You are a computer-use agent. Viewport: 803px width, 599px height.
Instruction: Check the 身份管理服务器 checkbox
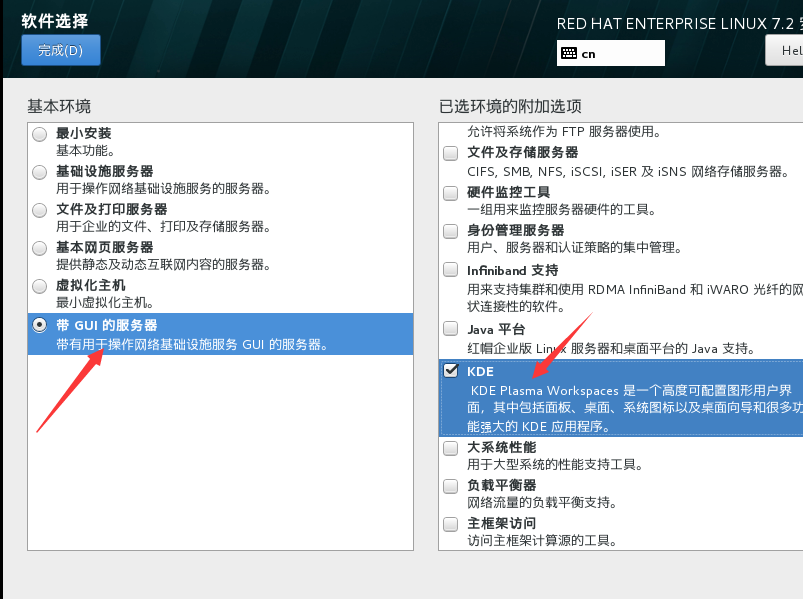point(451,231)
